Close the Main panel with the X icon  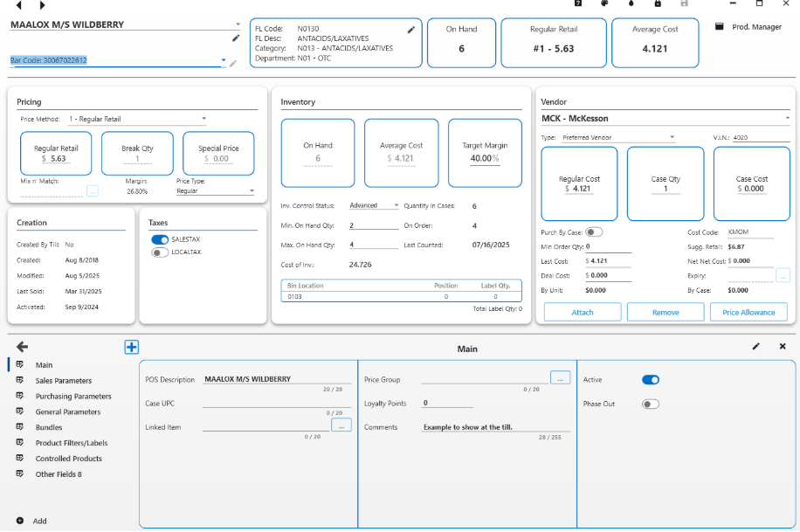tap(783, 346)
